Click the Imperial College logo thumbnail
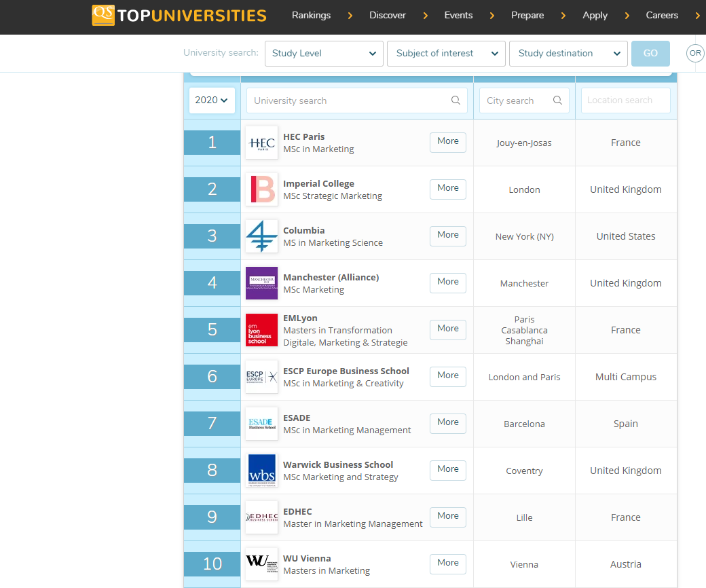 click(x=261, y=189)
